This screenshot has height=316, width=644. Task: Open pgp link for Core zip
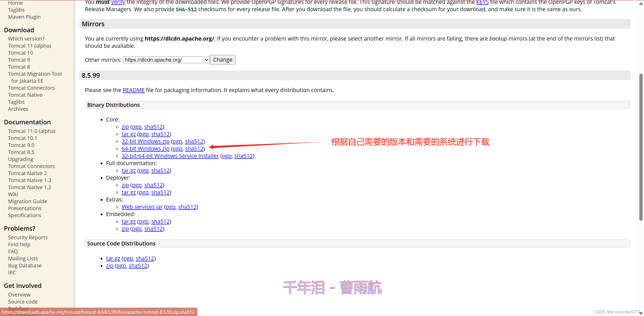click(137, 127)
